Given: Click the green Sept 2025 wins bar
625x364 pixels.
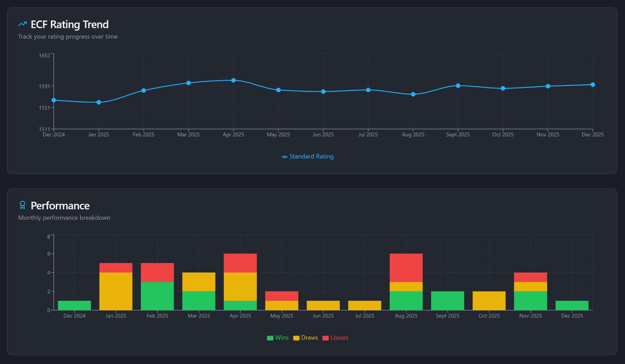Looking at the screenshot, I should click(x=448, y=301).
